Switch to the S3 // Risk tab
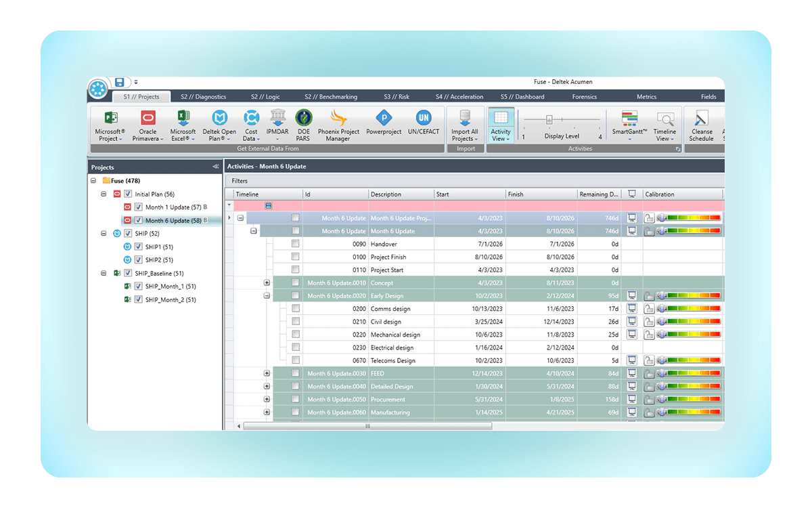This screenshot has width=812, height=508. [x=396, y=96]
